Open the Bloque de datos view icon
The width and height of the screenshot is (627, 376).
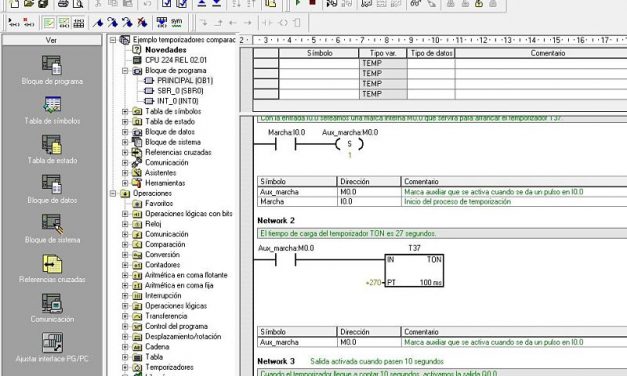(x=52, y=184)
